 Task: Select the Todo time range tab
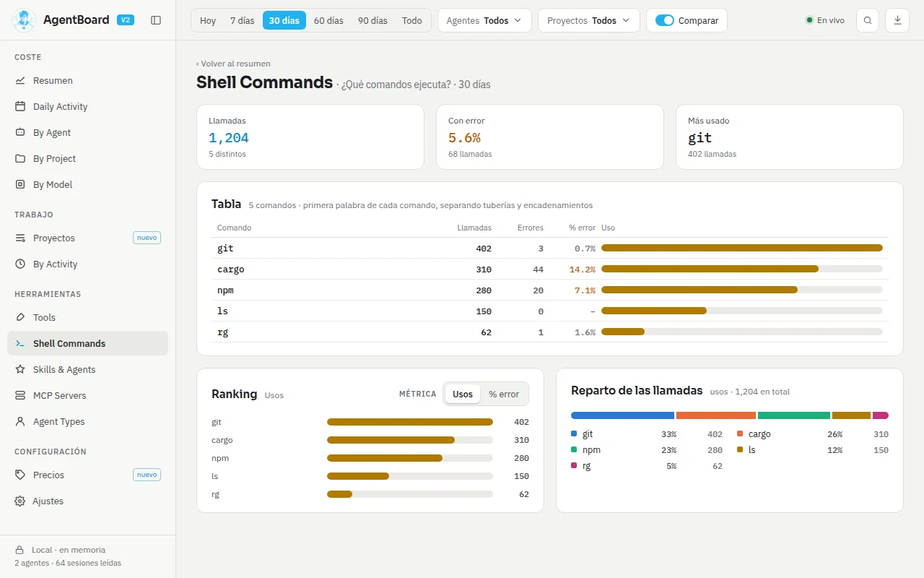pos(412,20)
